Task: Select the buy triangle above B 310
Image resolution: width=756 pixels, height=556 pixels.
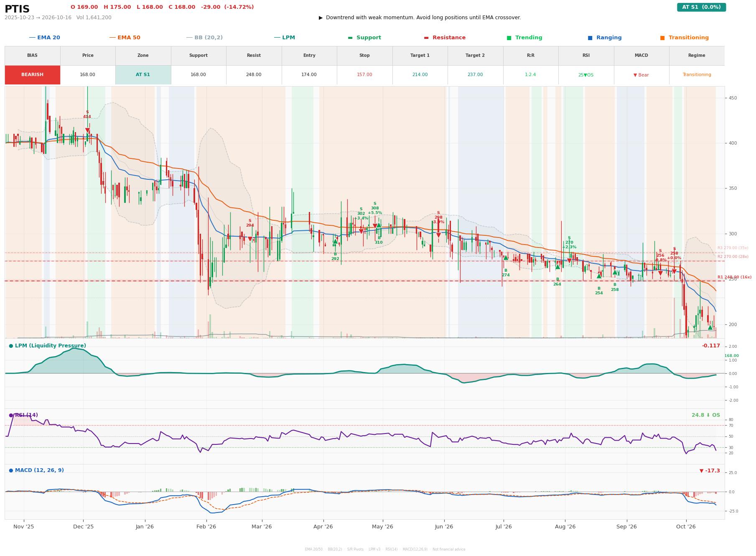Action: click(379, 225)
